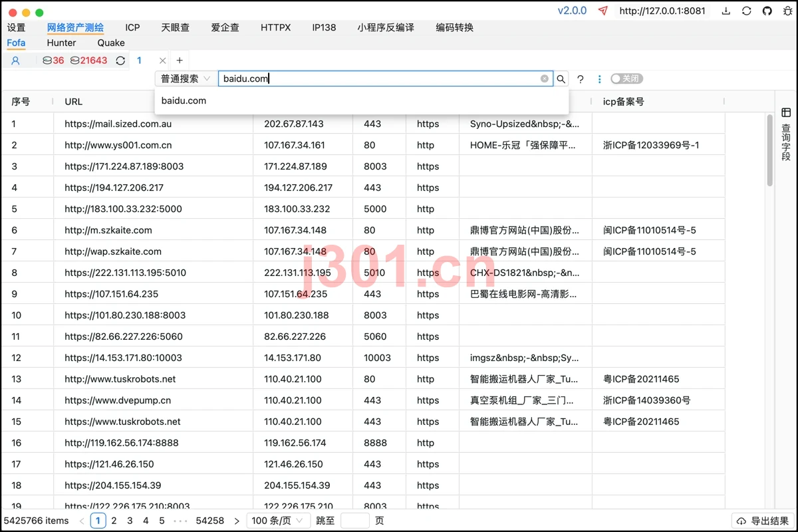Click the 跳至 page number input
The width and height of the screenshot is (798, 532).
click(x=354, y=521)
